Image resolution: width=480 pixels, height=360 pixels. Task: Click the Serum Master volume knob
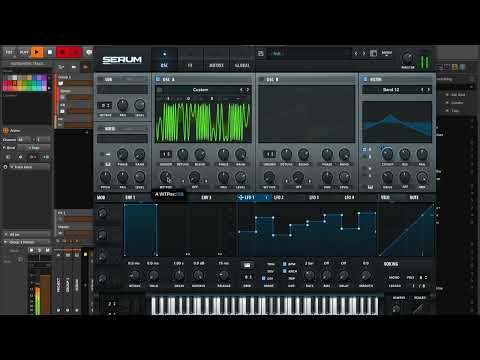point(407,58)
